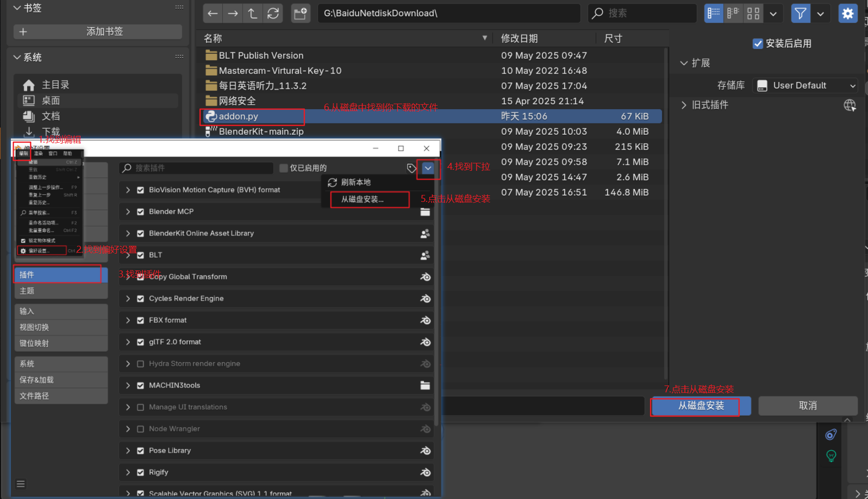Toggle the gear options panel icon
The height and width of the screenshot is (499, 868).
pos(848,13)
